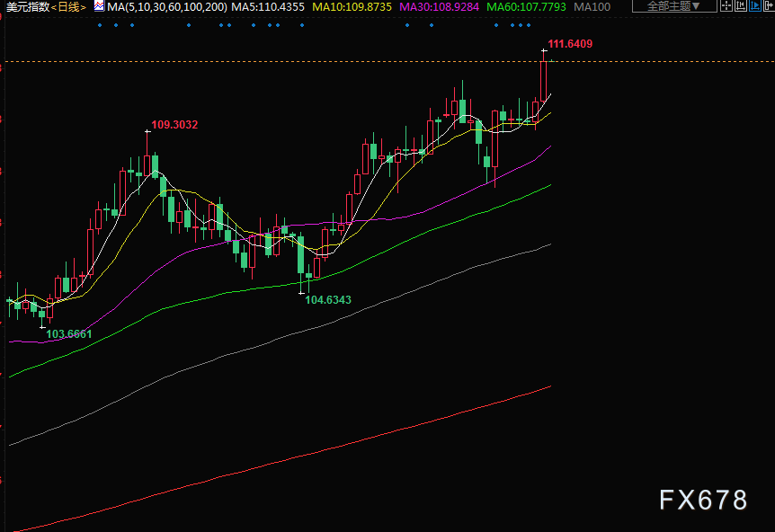Click the 日线 period selector
Image resolution: width=775 pixels, height=532 pixels.
(69, 7)
